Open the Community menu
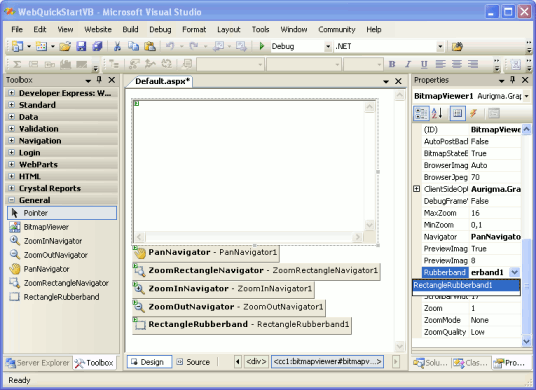 point(337,29)
